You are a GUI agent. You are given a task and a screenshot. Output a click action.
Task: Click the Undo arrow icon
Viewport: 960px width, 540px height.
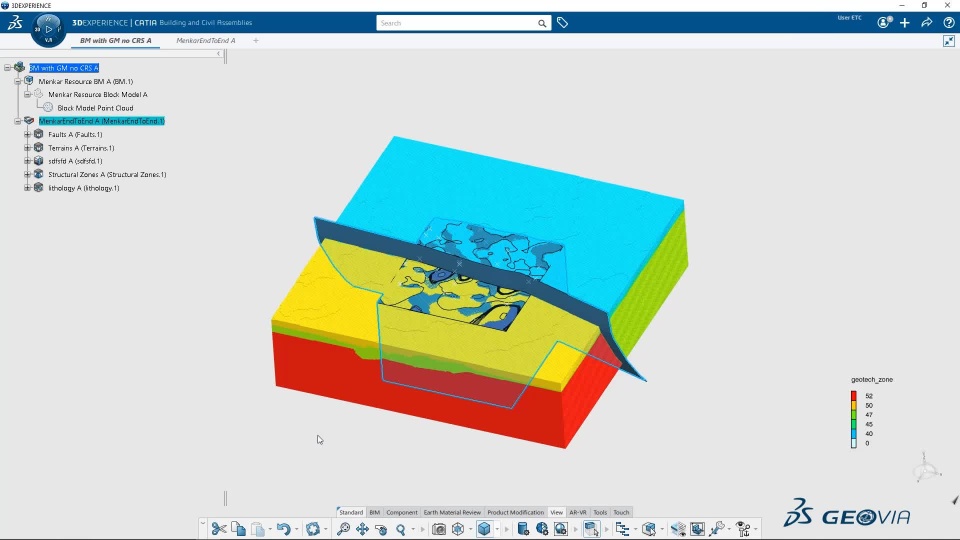click(x=283, y=528)
